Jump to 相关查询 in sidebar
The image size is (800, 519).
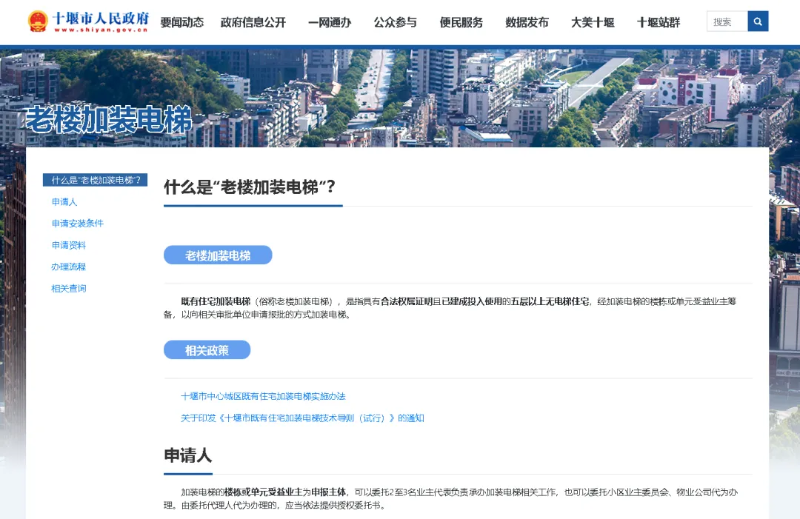69,288
